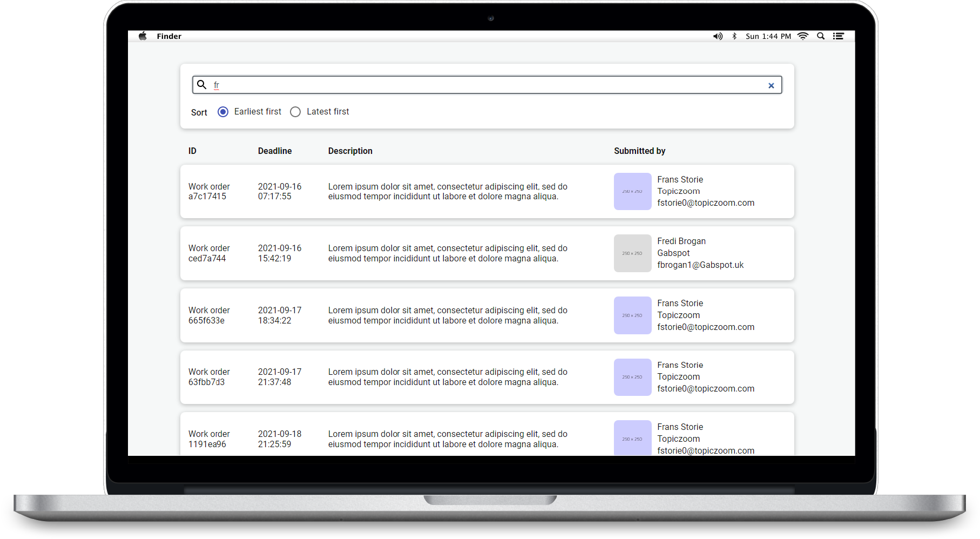
Task: Click the volume icon in menu bar
Action: 718,36
